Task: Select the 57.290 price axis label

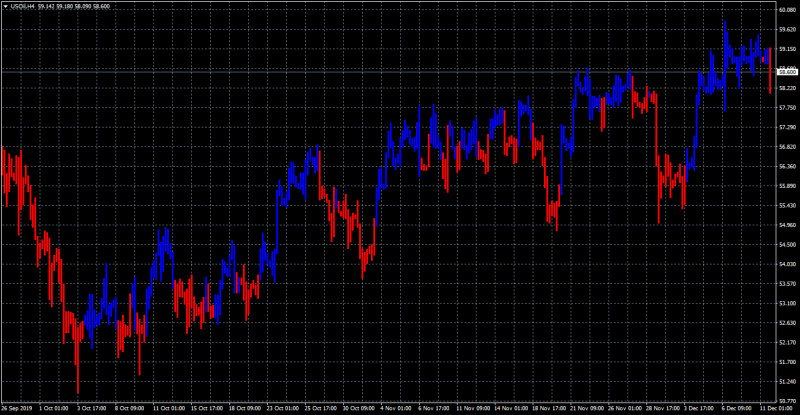Action: [x=787, y=127]
